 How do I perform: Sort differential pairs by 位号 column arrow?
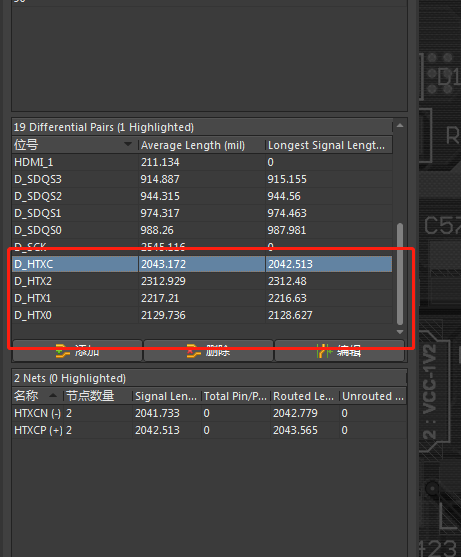(128, 144)
